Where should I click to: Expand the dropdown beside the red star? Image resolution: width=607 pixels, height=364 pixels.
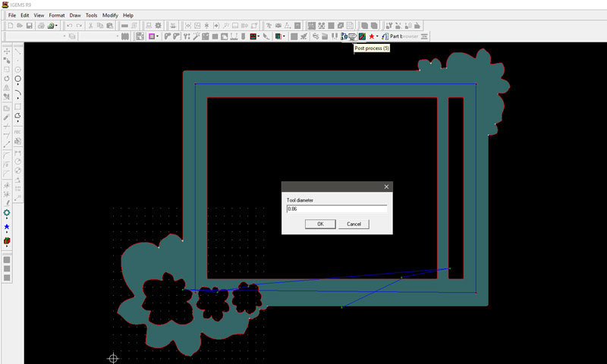pos(377,36)
